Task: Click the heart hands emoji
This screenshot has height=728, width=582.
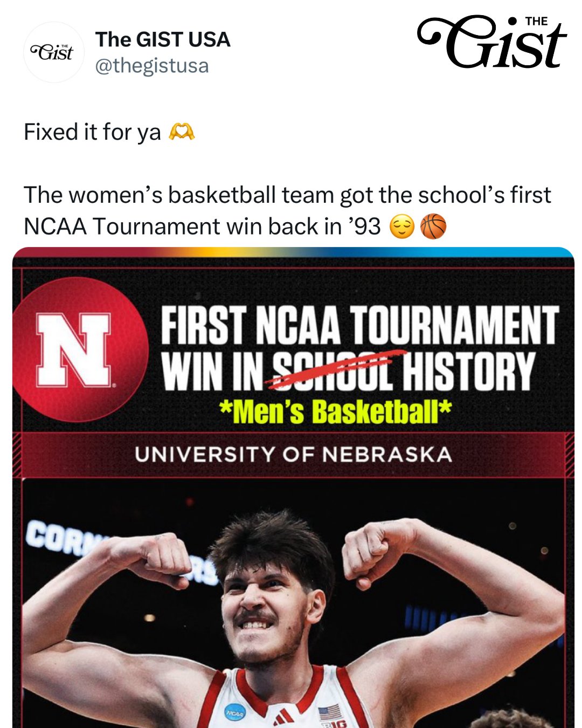Action: point(182,132)
